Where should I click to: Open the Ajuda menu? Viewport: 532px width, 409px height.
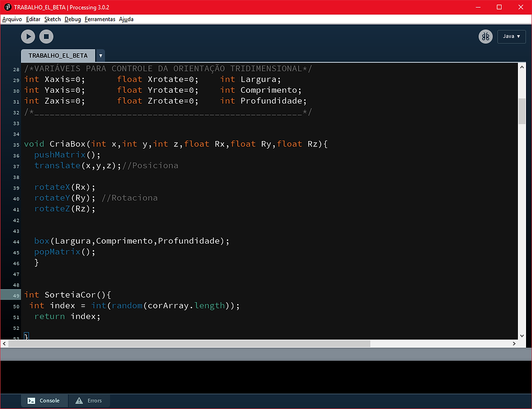[x=126, y=20]
